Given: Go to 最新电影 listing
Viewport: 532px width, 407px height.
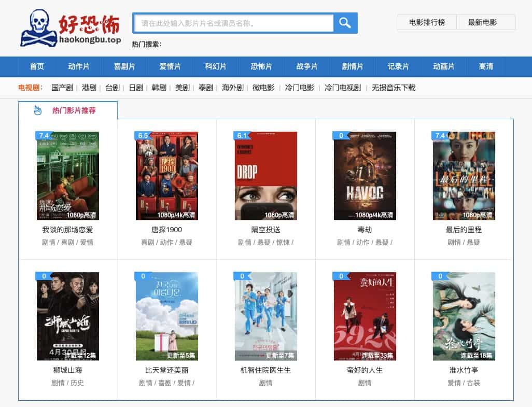Looking at the screenshot, I should (x=482, y=22).
